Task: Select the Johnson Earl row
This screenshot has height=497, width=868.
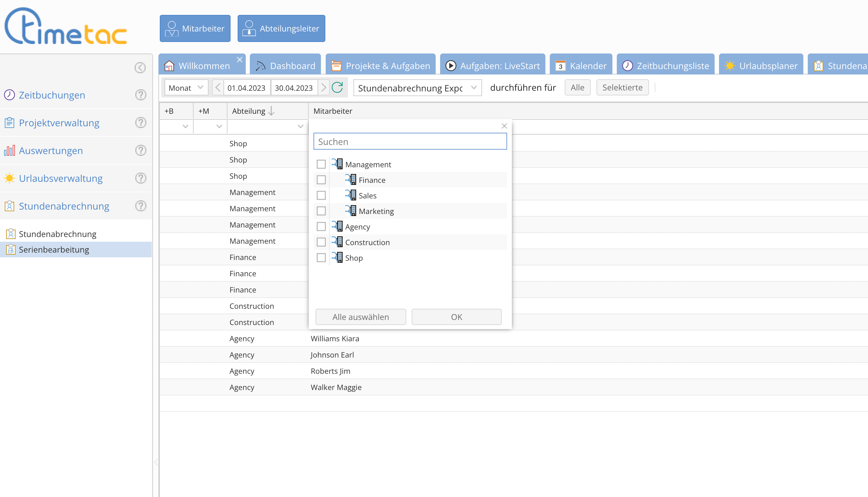Action: click(514, 355)
